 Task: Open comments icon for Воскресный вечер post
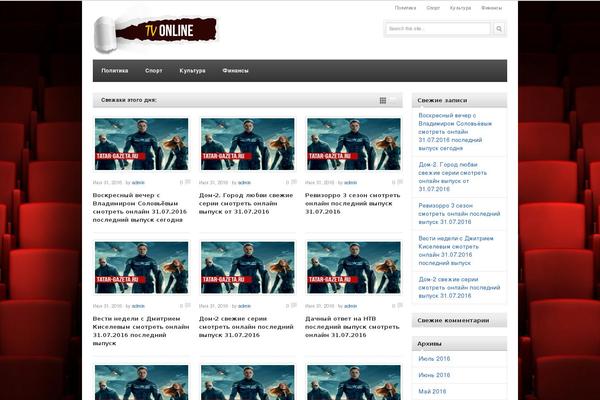tap(188, 182)
